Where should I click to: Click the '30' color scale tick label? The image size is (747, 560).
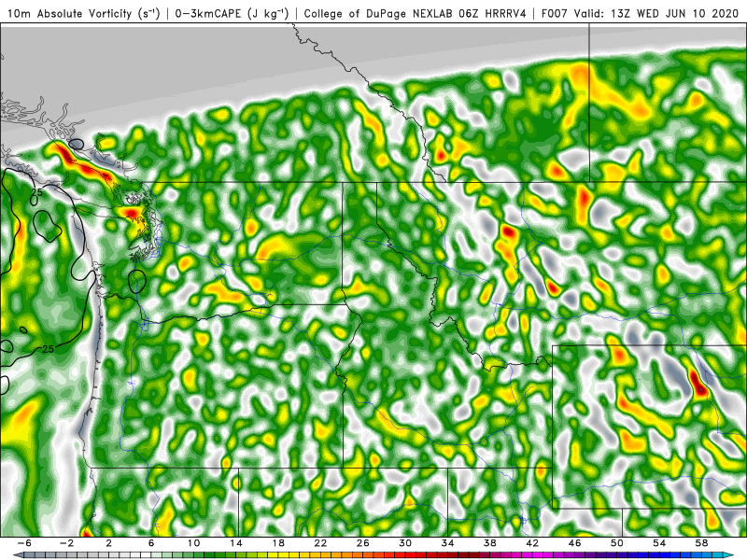coord(405,543)
